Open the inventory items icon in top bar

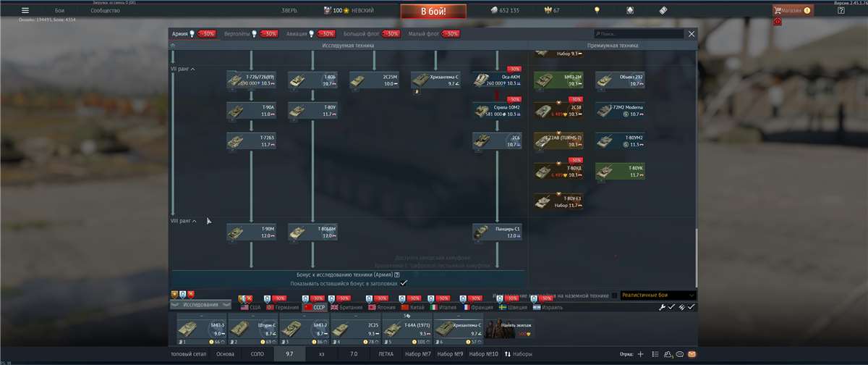pyautogui.click(x=629, y=10)
